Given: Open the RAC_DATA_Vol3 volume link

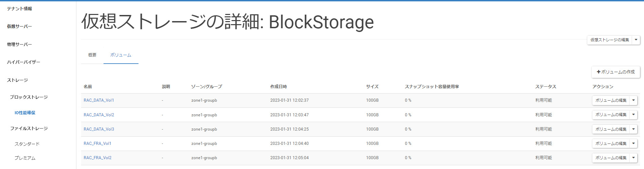Looking at the screenshot, I should (x=99, y=129).
